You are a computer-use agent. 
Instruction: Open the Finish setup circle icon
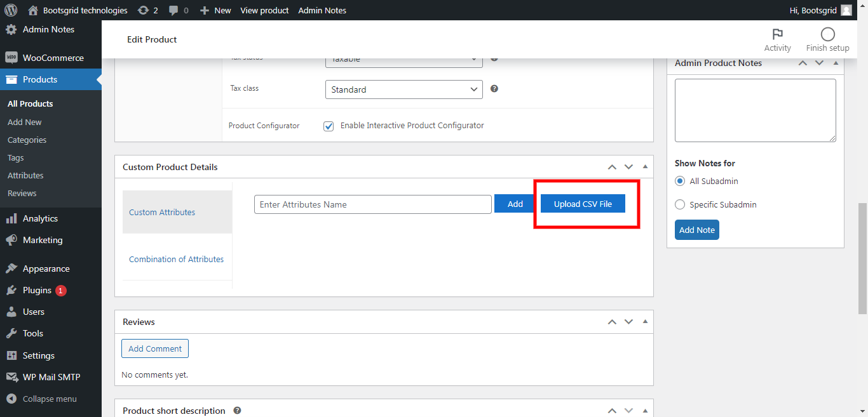click(827, 34)
